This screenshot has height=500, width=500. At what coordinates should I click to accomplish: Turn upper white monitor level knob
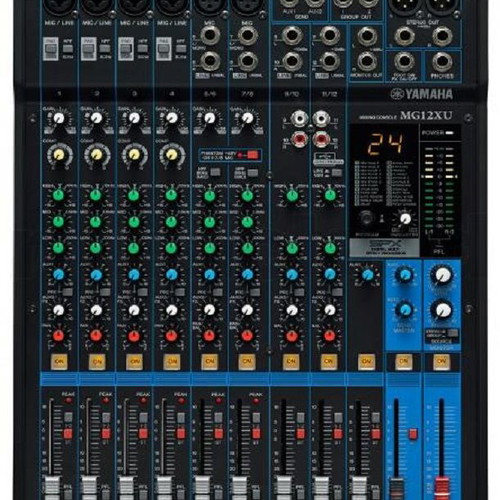click(442, 275)
